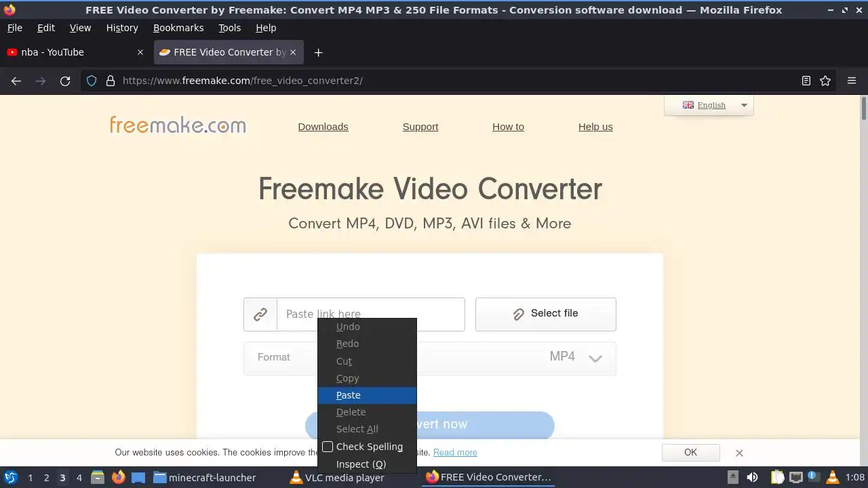Follow the Help us navigation link
This screenshot has height=488, width=868.
(x=595, y=127)
